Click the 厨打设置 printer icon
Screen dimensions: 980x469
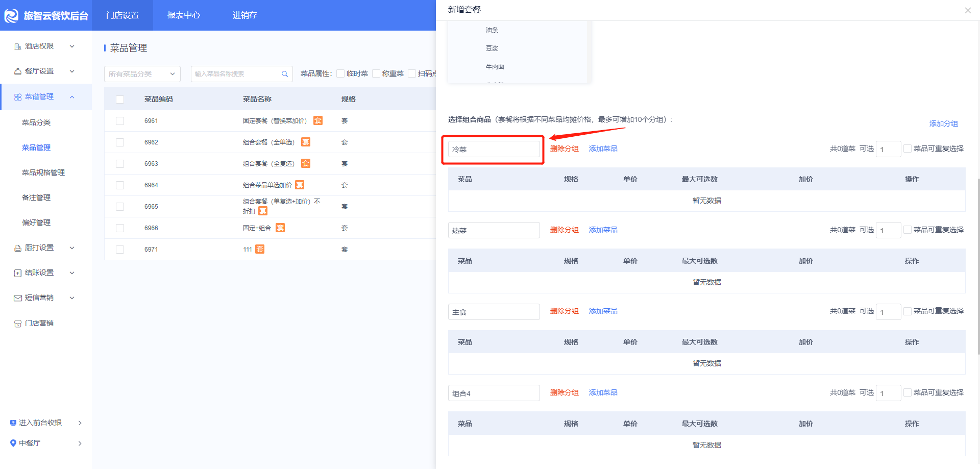[x=18, y=248]
